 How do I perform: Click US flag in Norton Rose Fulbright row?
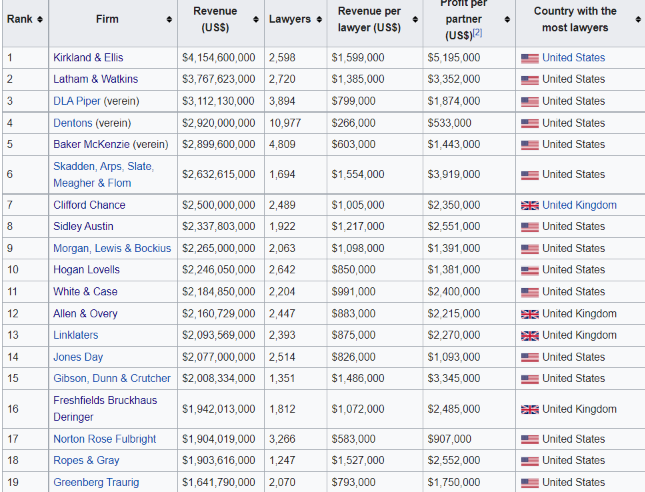(x=530, y=440)
